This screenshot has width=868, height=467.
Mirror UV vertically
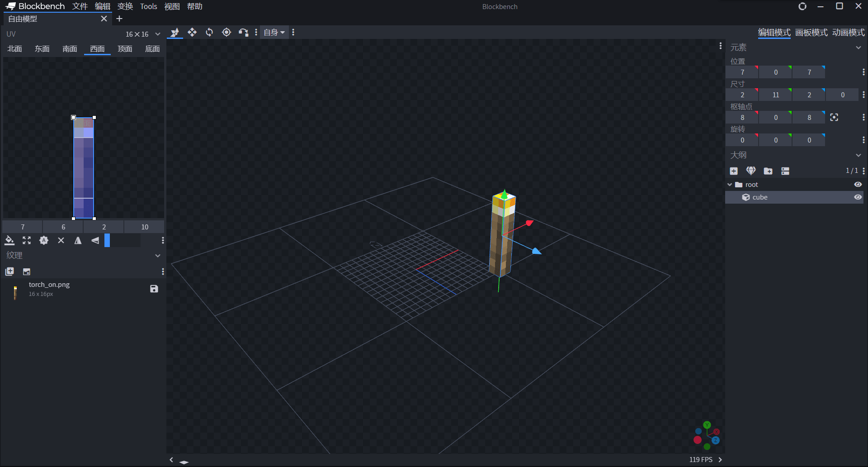[x=95, y=240]
